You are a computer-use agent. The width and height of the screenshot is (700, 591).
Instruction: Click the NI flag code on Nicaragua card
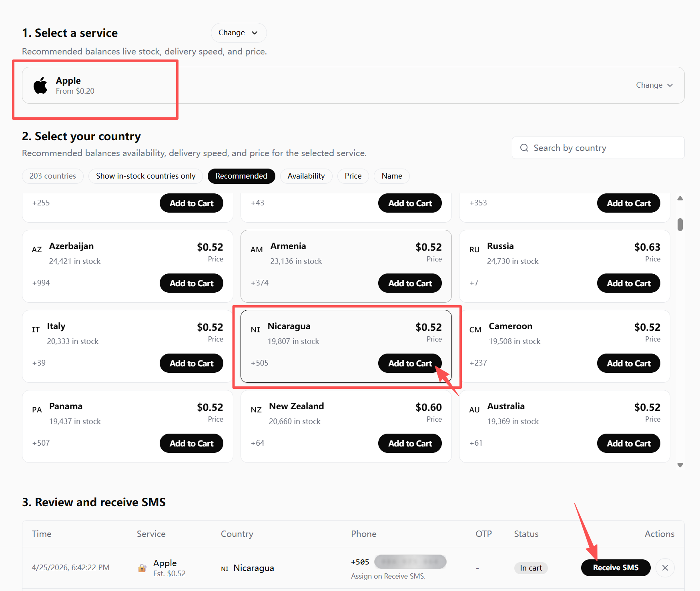point(255,330)
